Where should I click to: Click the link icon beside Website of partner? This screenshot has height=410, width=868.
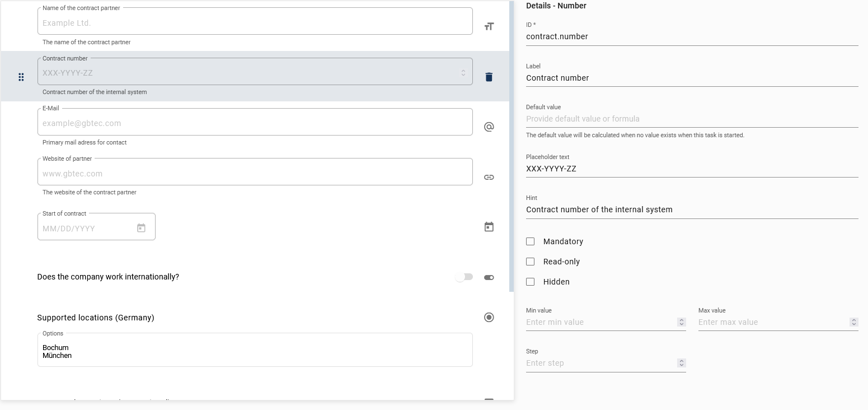(x=489, y=177)
